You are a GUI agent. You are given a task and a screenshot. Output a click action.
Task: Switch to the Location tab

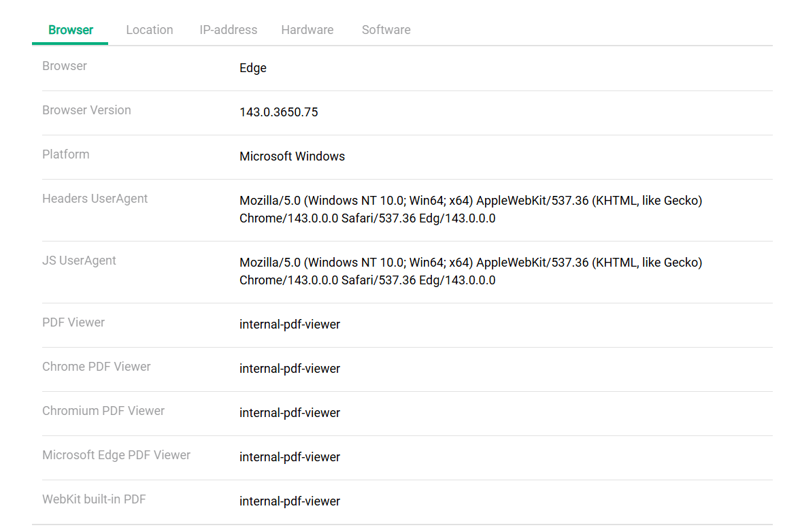[x=149, y=30]
